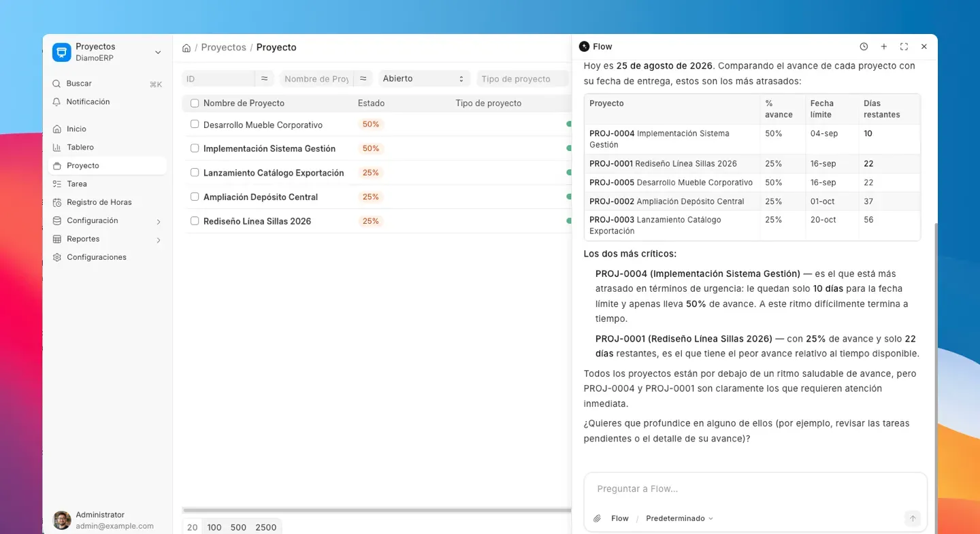980x534 pixels.
Task: Click Proyectos in the breadcrumb
Action: [224, 48]
